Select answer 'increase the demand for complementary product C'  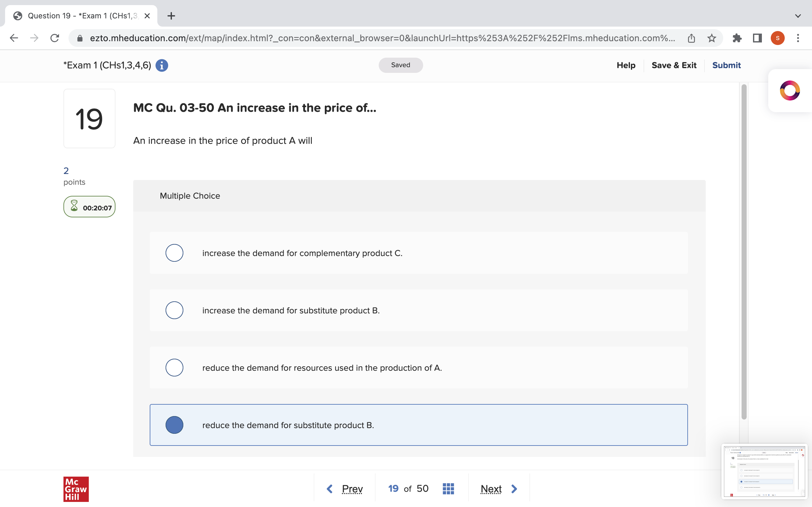[174, 253]
